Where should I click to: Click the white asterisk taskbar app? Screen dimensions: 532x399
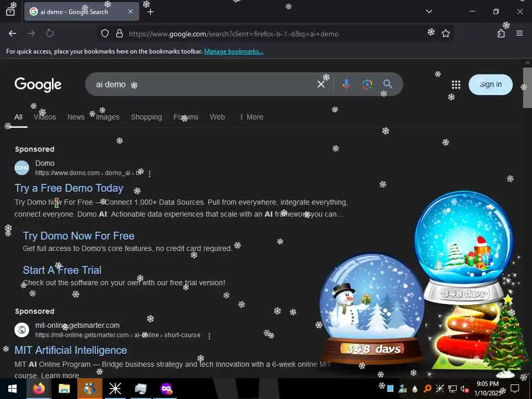click(x=115, y=389)
